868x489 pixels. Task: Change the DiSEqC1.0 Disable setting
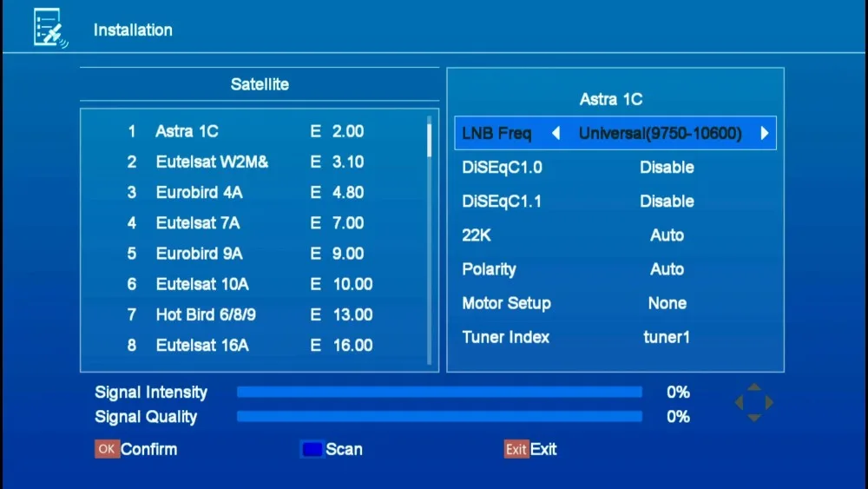point(667,168)
